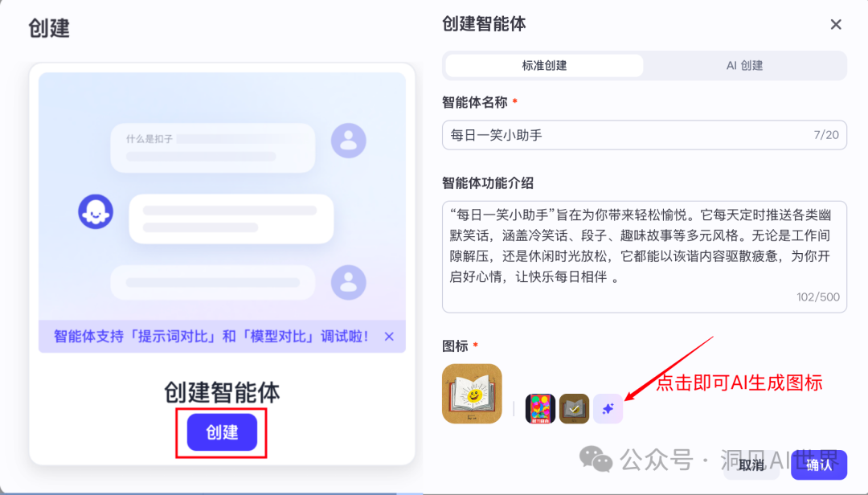
Task: Select the brown checkmark book icon option
Action: click(x=574, y=409)
